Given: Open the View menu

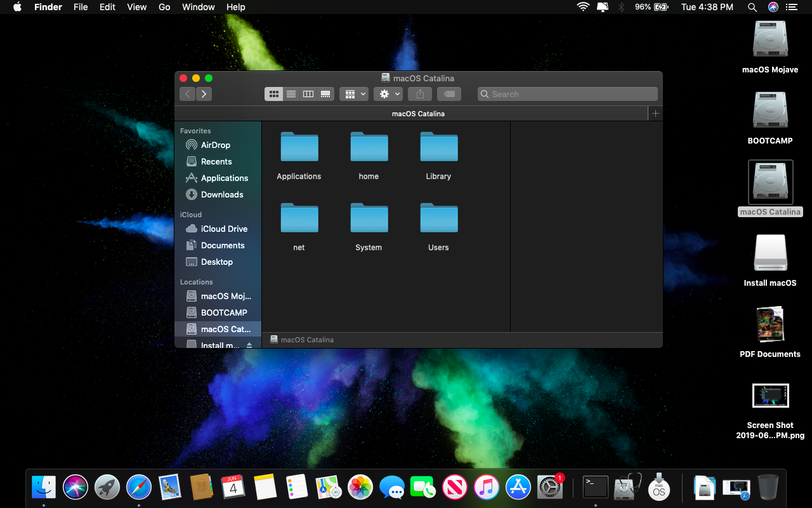Looking at the screenshot, I should [137, 7].
